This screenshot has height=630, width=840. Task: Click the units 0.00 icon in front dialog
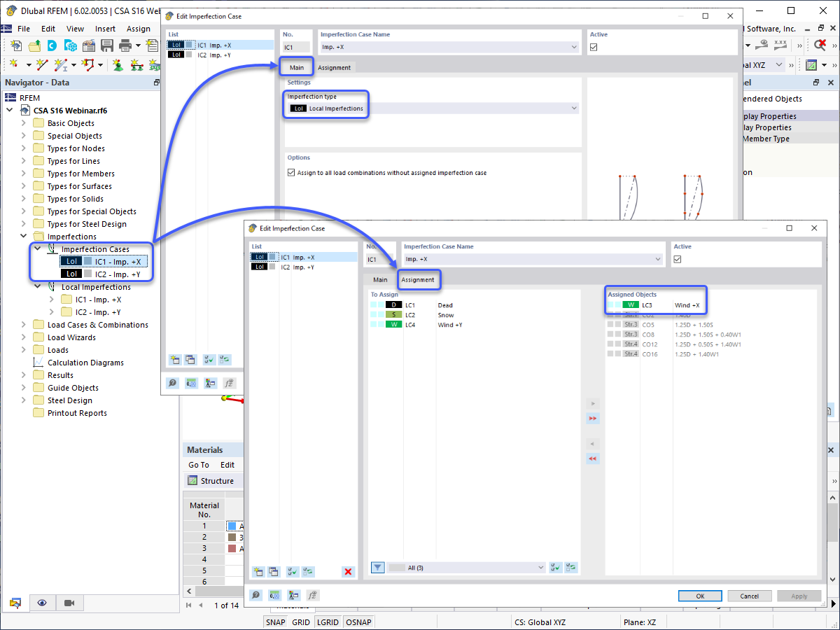(x=275, y=596)
